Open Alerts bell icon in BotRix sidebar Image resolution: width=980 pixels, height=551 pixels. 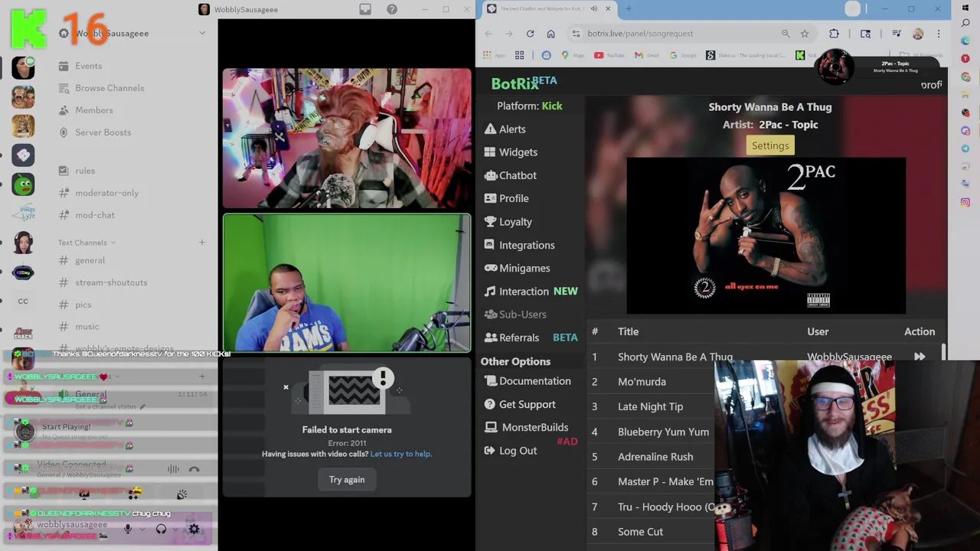click(490, 129)
